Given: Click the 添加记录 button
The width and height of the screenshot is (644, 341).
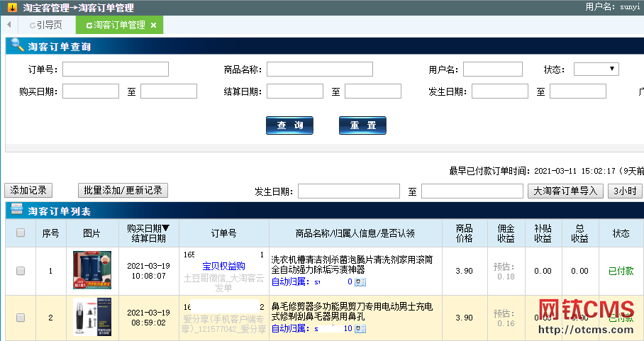Looking at the screenshot, I should (28, 191).
